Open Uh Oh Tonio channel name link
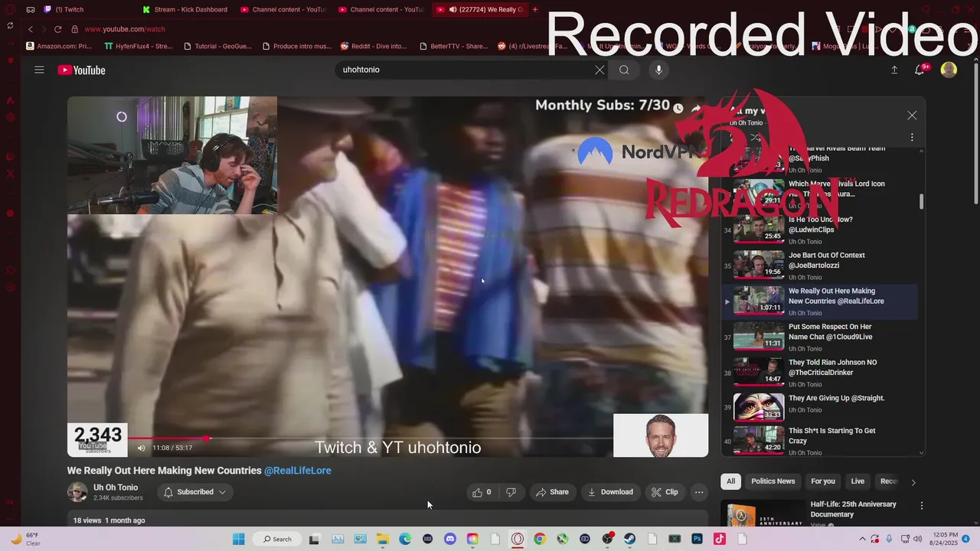The width and height of the screenshot is (980, 551). coord(116,487)
